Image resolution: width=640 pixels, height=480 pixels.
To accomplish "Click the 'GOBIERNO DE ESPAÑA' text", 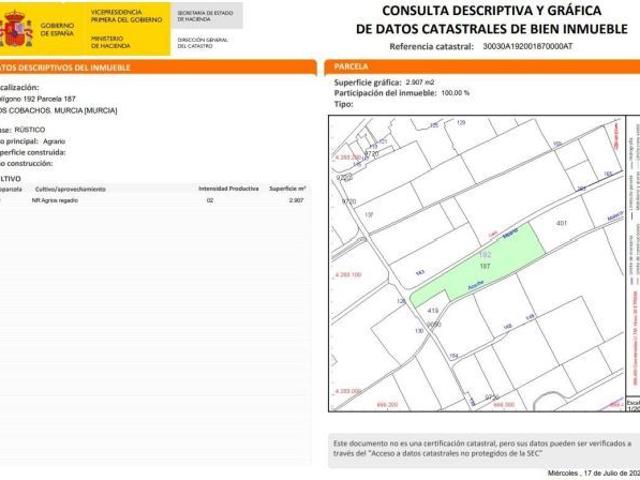I will click(57, 29).
